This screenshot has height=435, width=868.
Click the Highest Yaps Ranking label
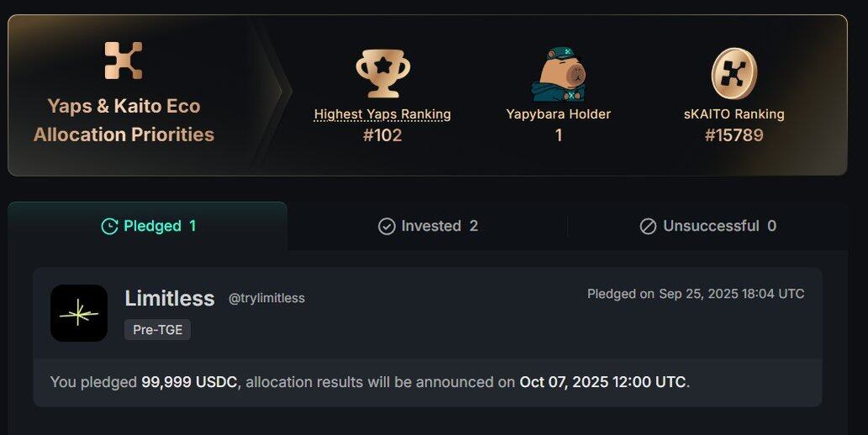(383, 114)
